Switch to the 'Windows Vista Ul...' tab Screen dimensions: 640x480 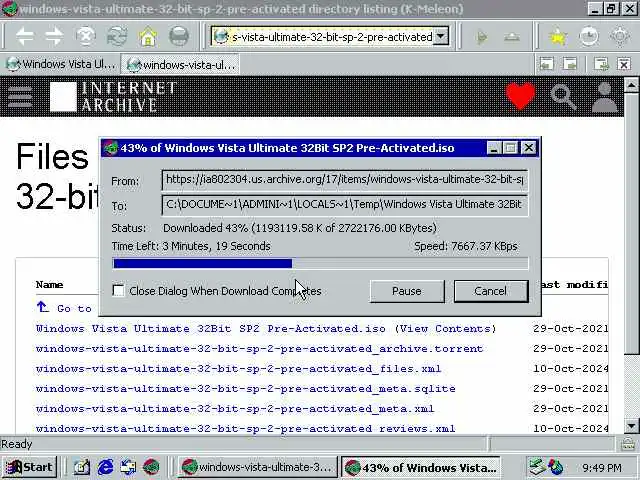(x=60, y=64)
